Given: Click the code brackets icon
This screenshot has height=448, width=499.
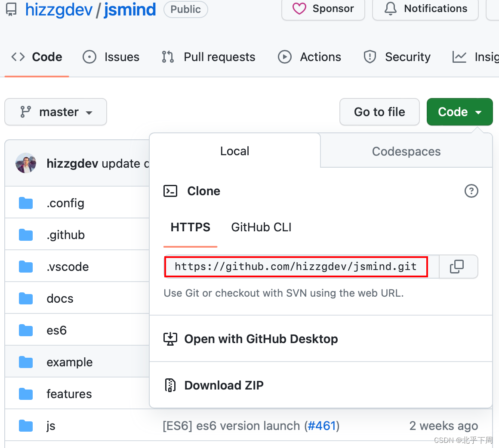Looking at the screenshot, I should 18,57.
